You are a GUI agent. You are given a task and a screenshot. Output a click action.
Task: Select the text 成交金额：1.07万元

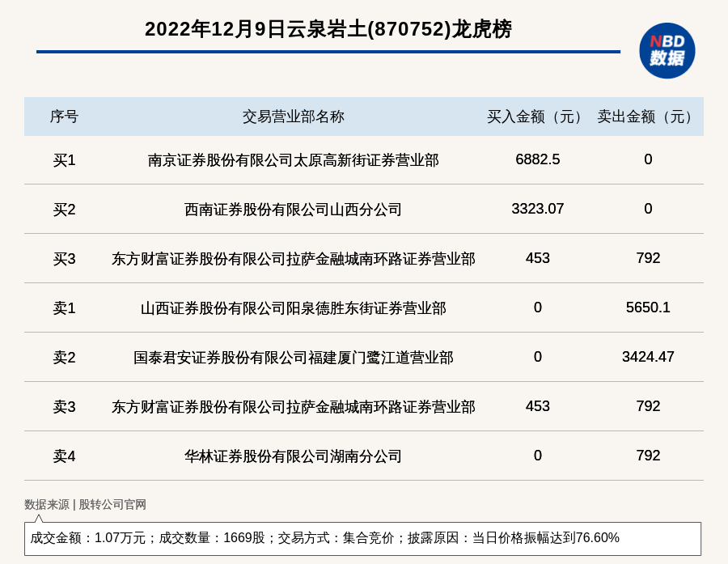coord(87,538)
